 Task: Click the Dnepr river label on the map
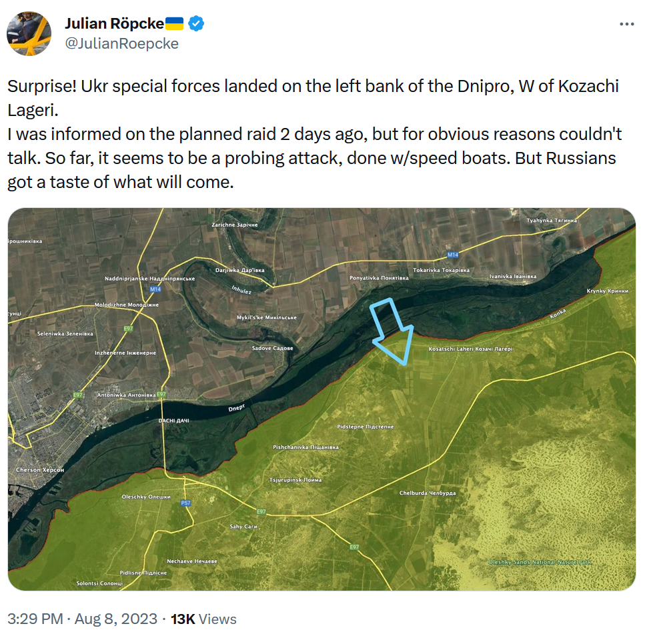click(237, 407)
